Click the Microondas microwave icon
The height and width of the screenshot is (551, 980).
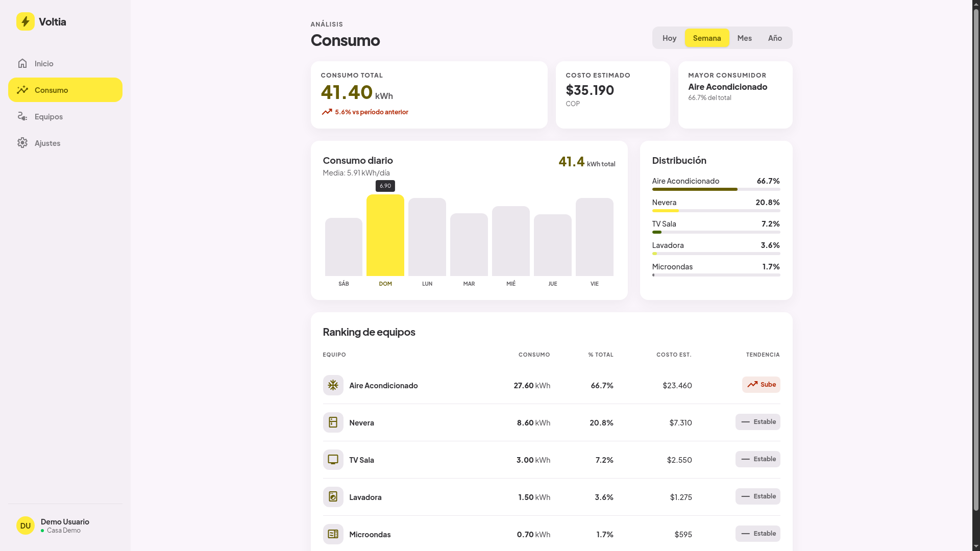tap(333, 534)
